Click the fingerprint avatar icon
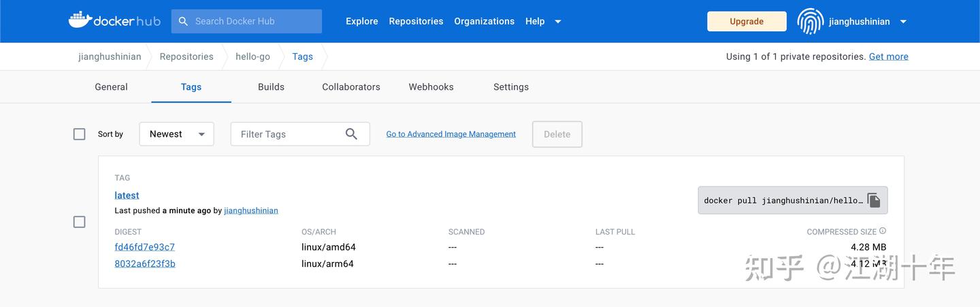The image size is (980, 307). tap(810, 21)
